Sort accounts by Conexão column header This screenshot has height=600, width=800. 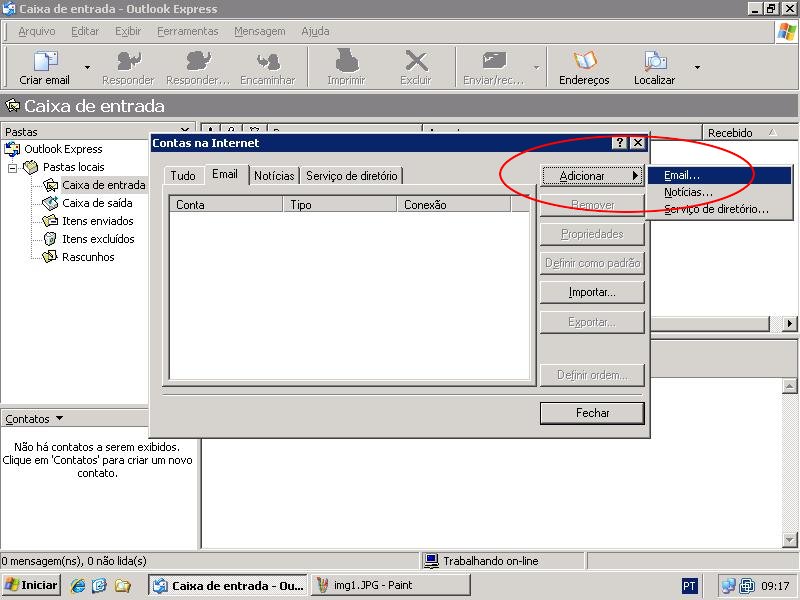(x=454, y=205)
